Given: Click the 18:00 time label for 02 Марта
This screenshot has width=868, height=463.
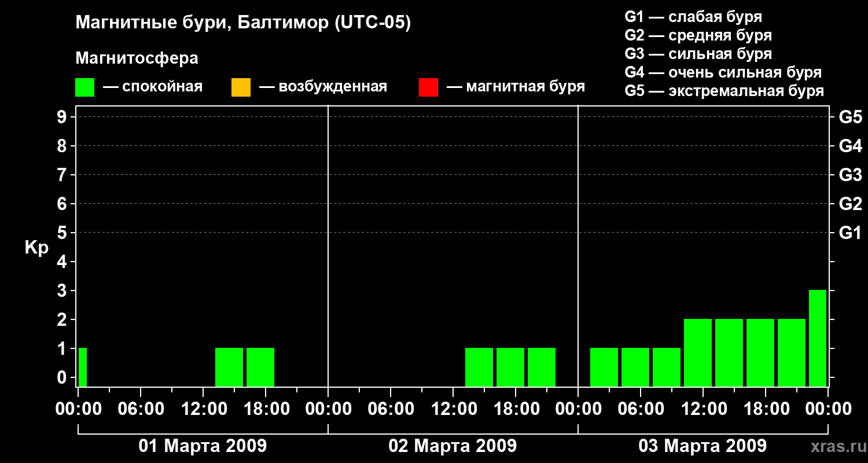Looking at the screenshot, I should (x=516, y=409).
